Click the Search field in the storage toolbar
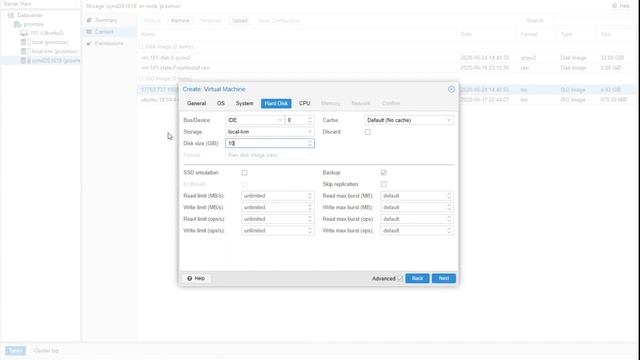 593,20
